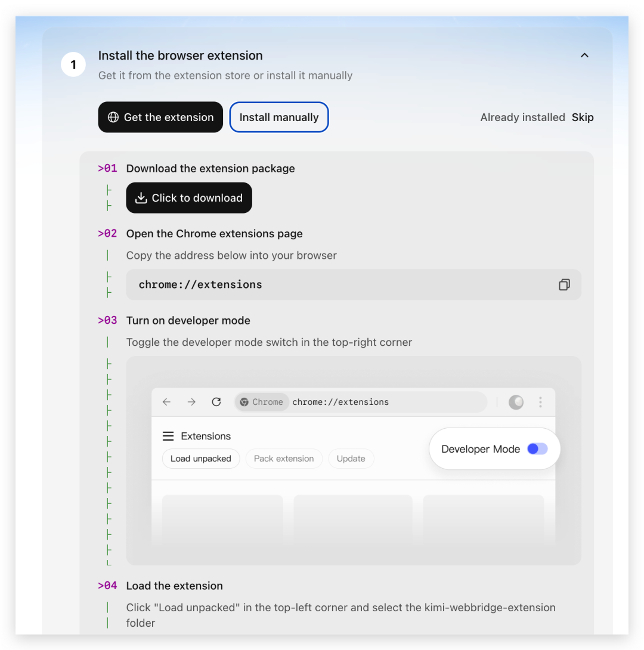This screenshot has height=650, width=644.
Task: Click the kimi-webbridge-extension folder instruction text
Action: point(340,615)
